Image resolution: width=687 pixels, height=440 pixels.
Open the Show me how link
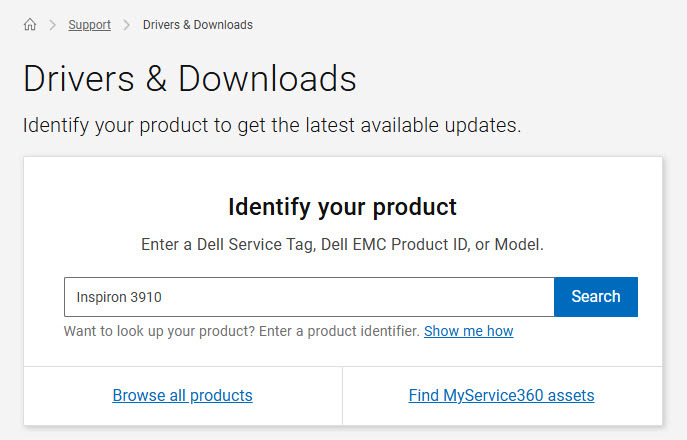(x=468, y=331)
